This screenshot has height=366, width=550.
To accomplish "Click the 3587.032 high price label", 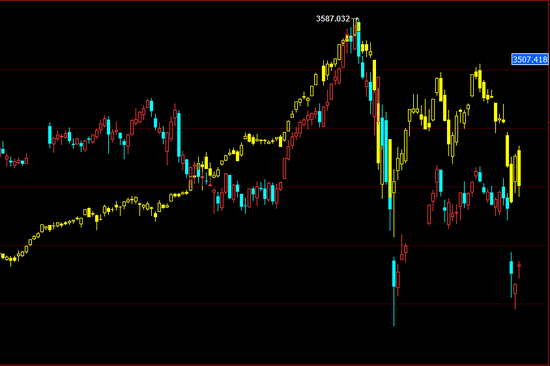I will (x=333, y=19).
